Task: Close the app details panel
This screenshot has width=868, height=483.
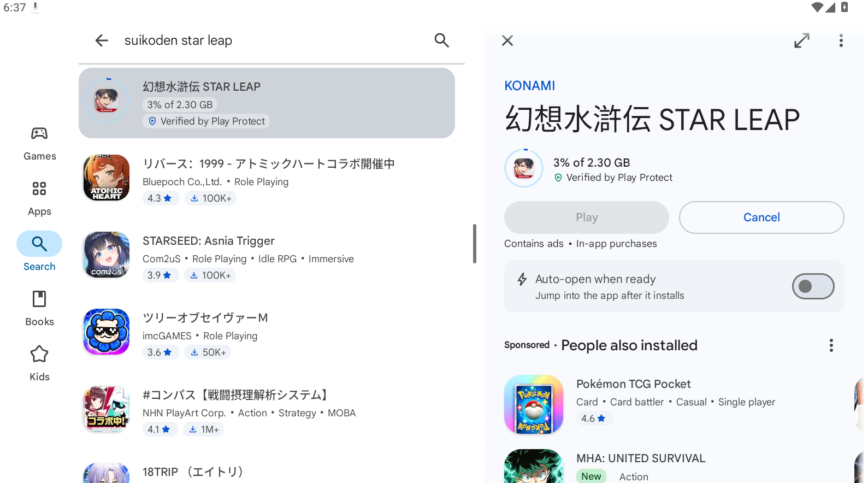Action: 507,41
